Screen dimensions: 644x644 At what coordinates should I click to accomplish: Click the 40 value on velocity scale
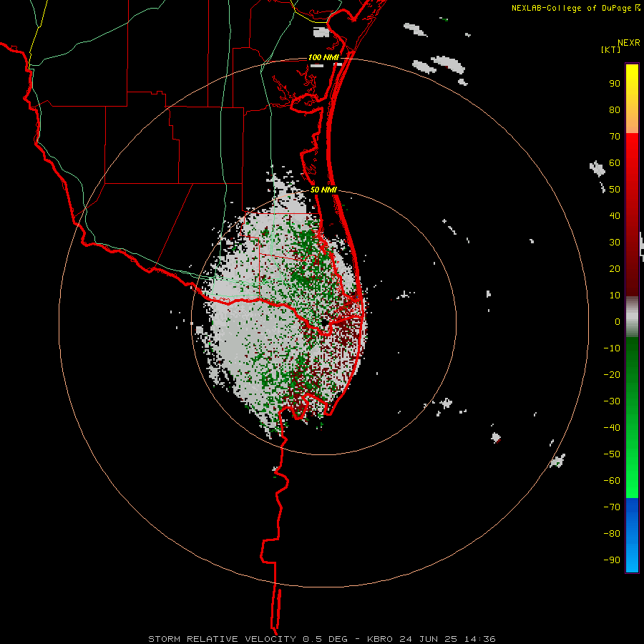(615, 215)
